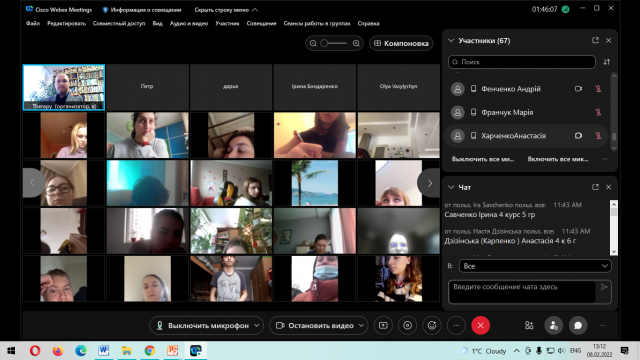Open the chat recipient Все dropdown
The width and height of the screenshot is (640, 360).
click(x=535, y=266)
